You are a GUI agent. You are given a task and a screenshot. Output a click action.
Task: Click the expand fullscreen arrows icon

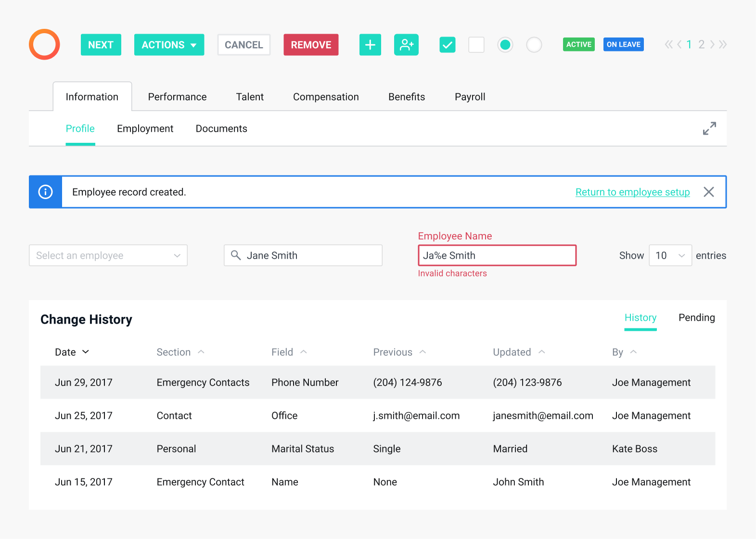tap(709, 128)
